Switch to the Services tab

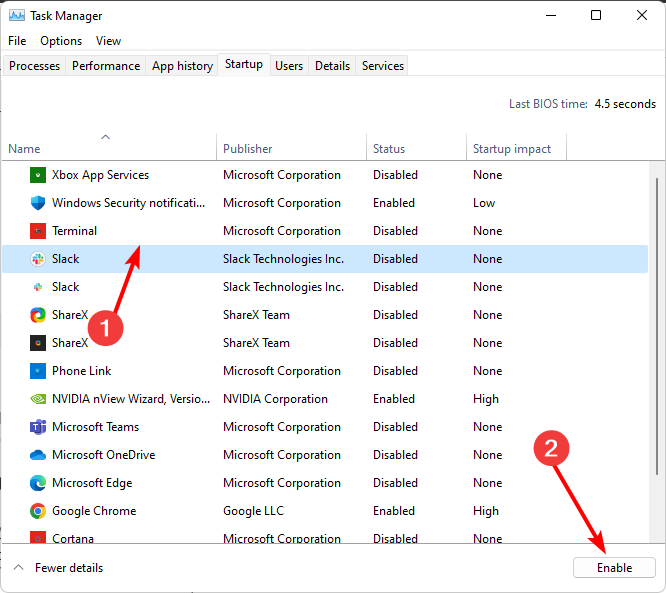[x=383, y=66]
